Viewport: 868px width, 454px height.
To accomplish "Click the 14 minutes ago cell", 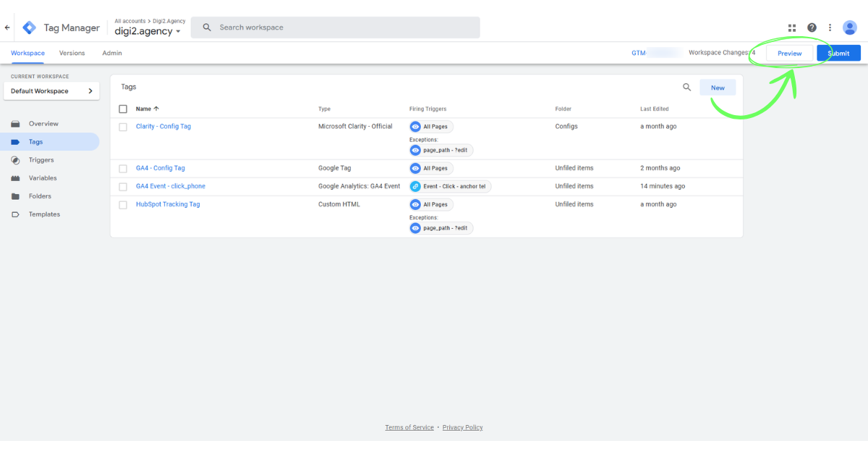I will (x=663, y=186).
